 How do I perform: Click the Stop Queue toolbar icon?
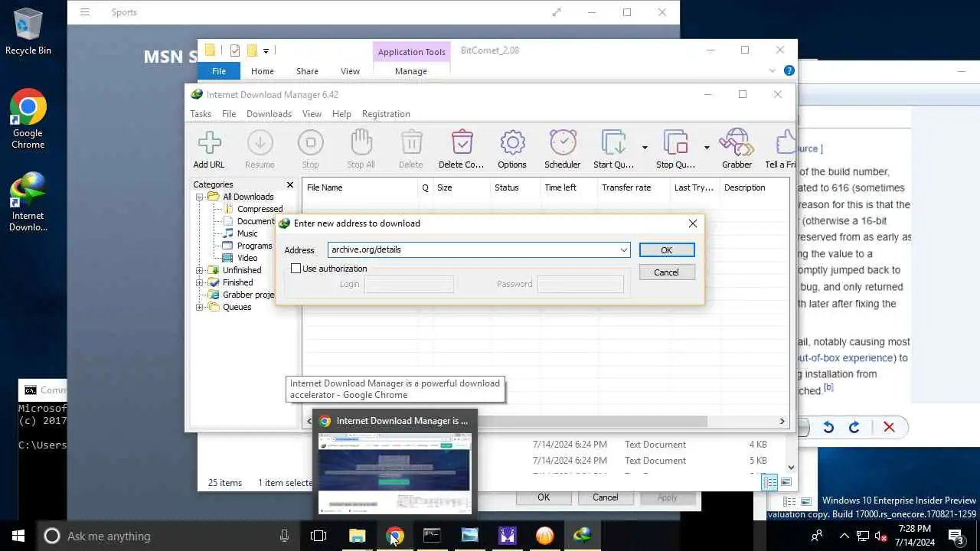675,149
